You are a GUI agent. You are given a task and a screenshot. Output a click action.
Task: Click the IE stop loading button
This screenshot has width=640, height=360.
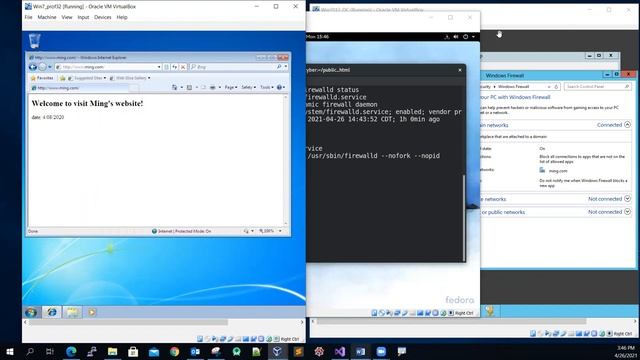pos(183,67)
